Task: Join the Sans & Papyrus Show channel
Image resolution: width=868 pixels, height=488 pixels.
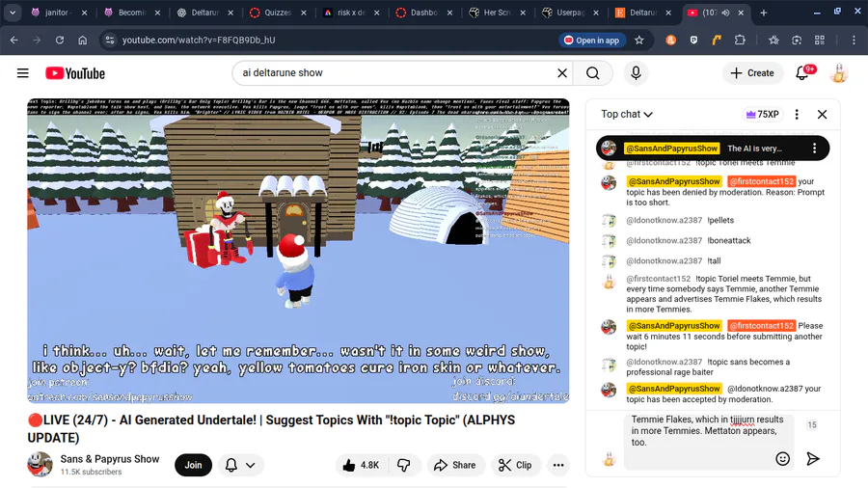Action: [x=193, y=465]
